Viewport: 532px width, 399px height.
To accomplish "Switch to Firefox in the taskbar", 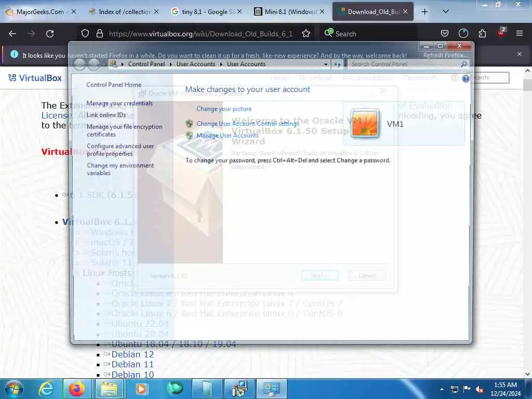I will [x=77, y=389].
